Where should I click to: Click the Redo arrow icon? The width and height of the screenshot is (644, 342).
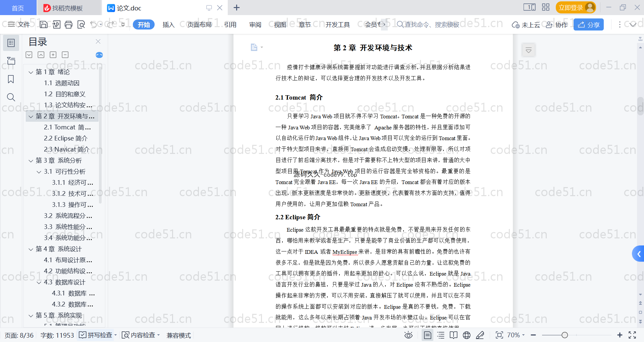110,24
